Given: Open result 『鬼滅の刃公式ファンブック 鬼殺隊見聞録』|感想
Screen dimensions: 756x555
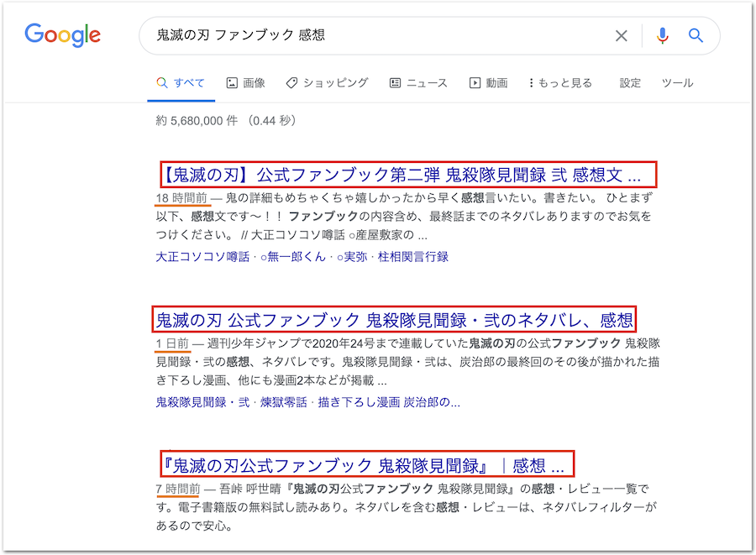Looking at the screenshot, I should (x=364, y=464).
